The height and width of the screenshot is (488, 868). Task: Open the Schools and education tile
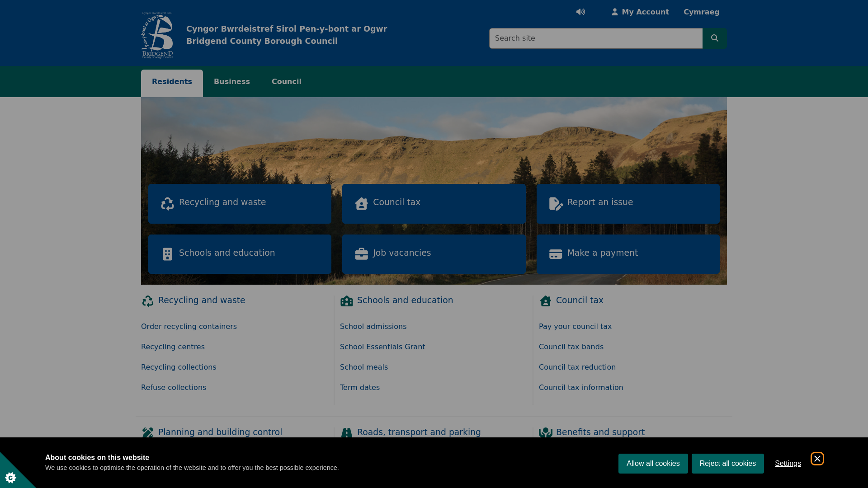point(240,254)
